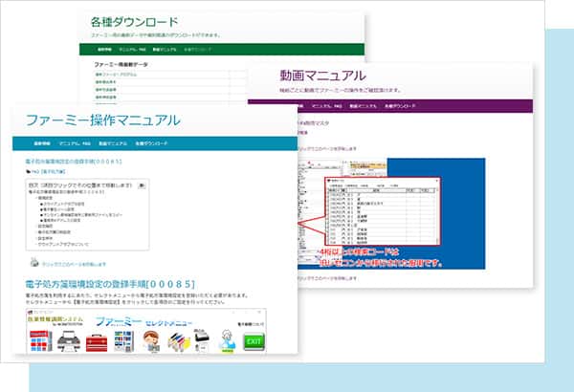Click the FAQ [電子処方箋] category tag link

[x=48, y=171]
